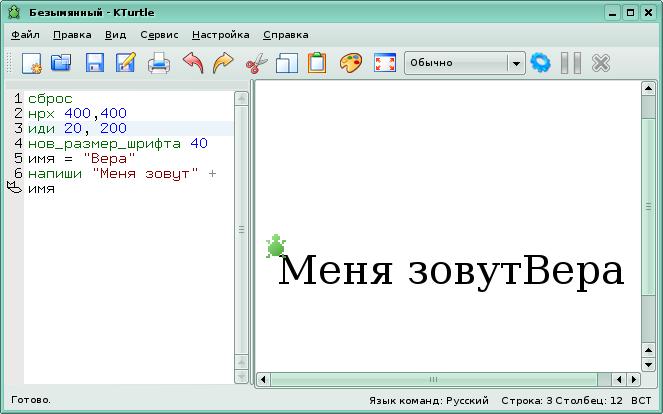The width and height of the screenshot is (663, 414).
Task: Open the color picker palette icon
Action: click(x=350, y=63)
